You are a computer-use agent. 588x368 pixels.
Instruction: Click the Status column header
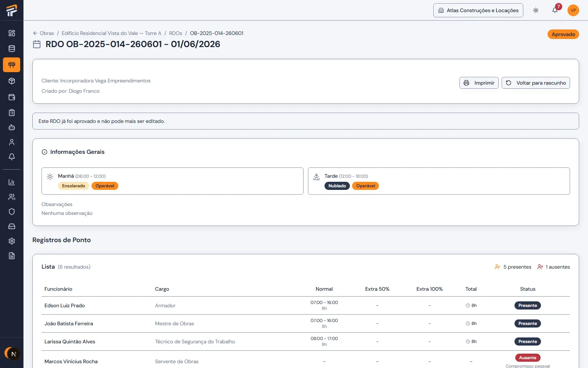528,289
